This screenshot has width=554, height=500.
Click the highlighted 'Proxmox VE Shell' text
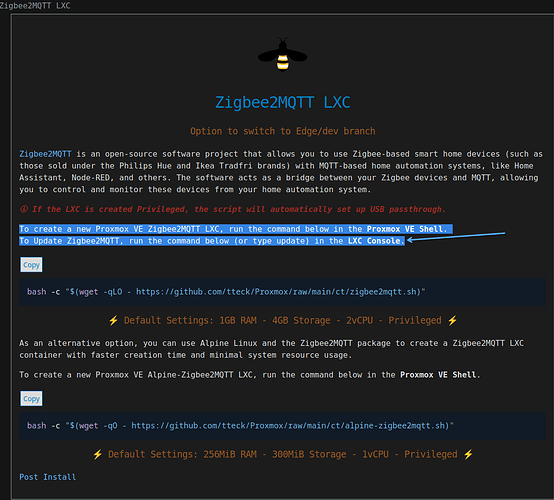(405, 229)
